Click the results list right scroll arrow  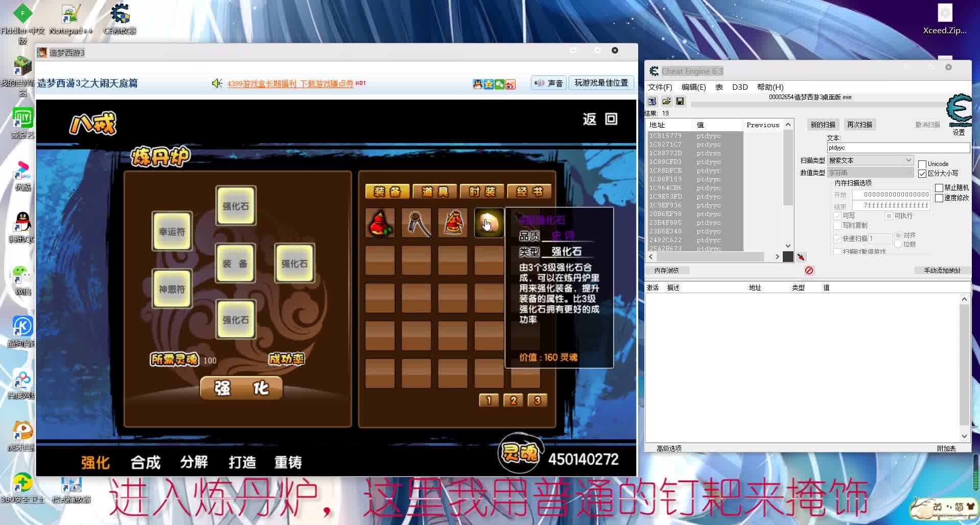(x=777, y=257)
